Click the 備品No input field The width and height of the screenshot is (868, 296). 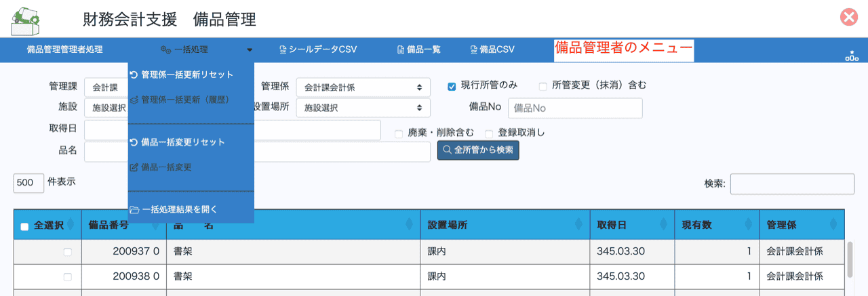tap(574, 108)
